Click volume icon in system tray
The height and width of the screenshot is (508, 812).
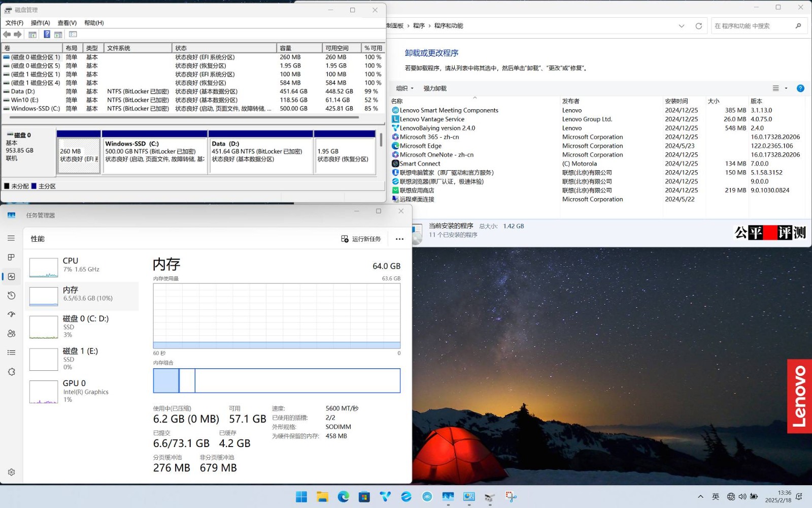[x=742, y=497]
